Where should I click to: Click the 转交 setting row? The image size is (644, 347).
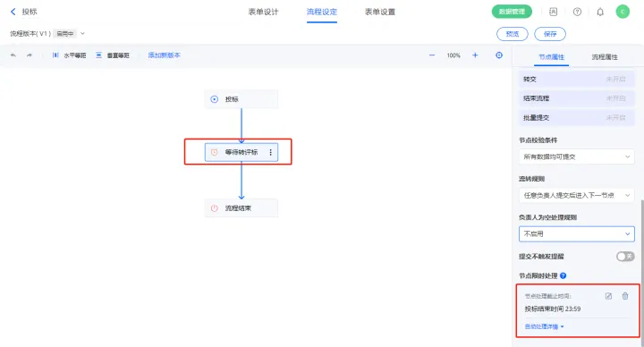click(x=577, y=80)
